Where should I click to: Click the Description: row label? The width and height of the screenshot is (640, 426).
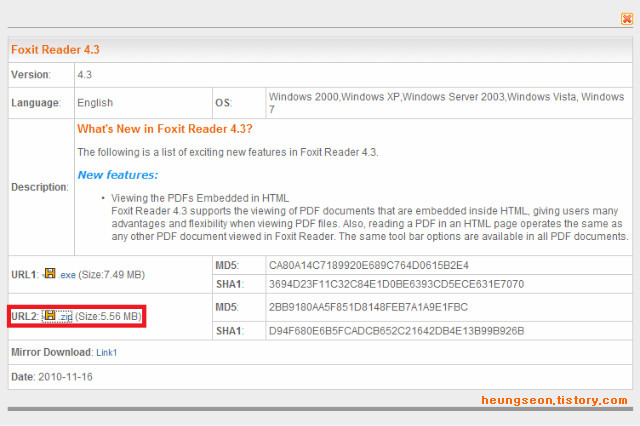(40, 187)
